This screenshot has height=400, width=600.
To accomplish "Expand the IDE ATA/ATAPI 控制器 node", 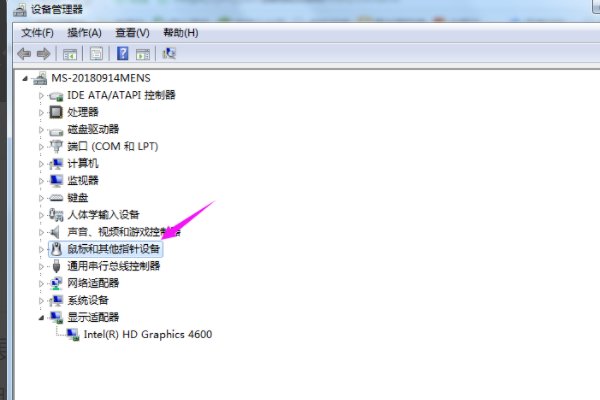I will pos(41,95).
